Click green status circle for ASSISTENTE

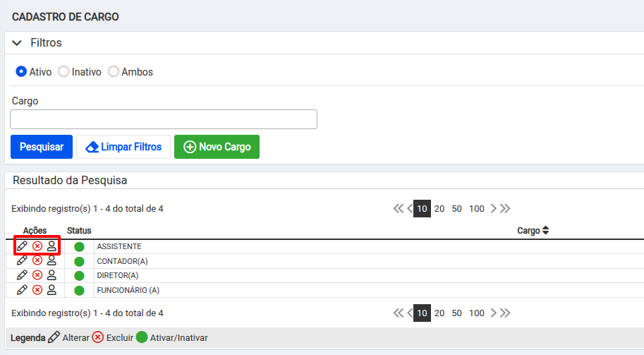click(79, 247)
